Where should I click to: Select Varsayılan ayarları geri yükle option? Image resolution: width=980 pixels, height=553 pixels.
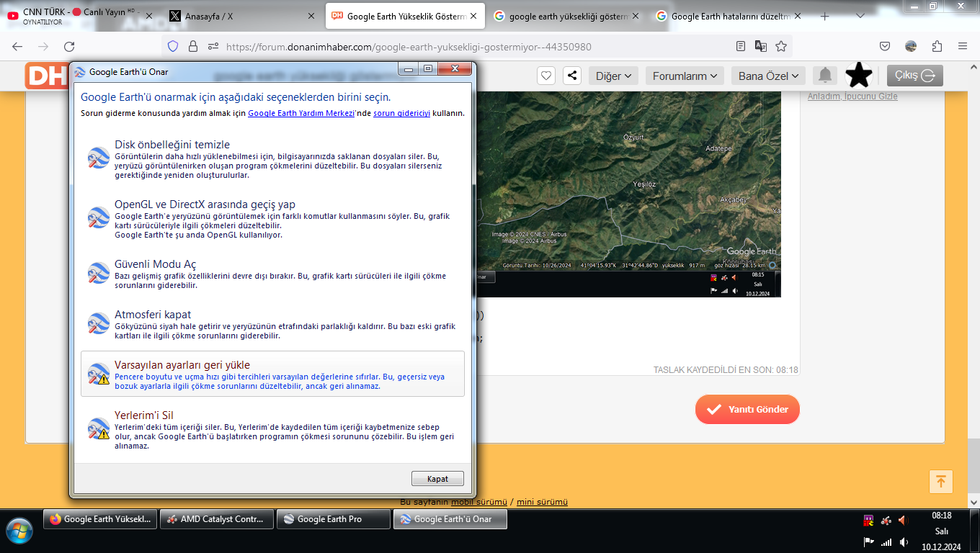pyautogui.click(x=272, y=374)
